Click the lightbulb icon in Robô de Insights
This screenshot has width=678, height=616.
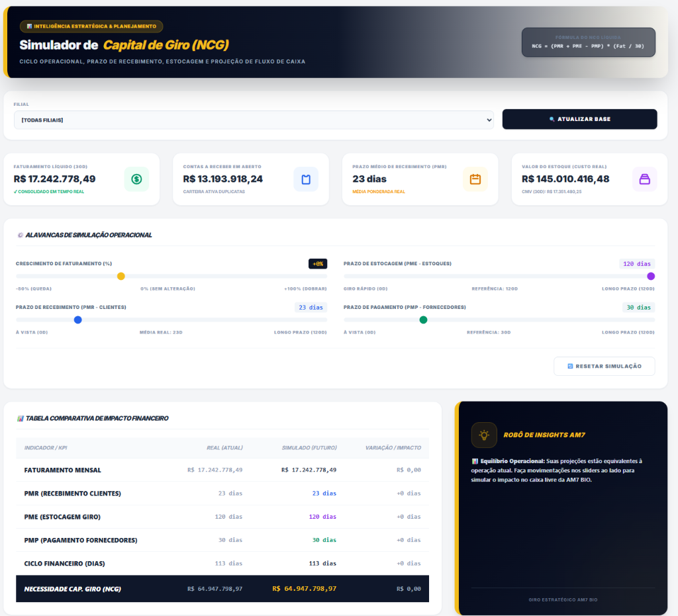(x=484, y=435)
